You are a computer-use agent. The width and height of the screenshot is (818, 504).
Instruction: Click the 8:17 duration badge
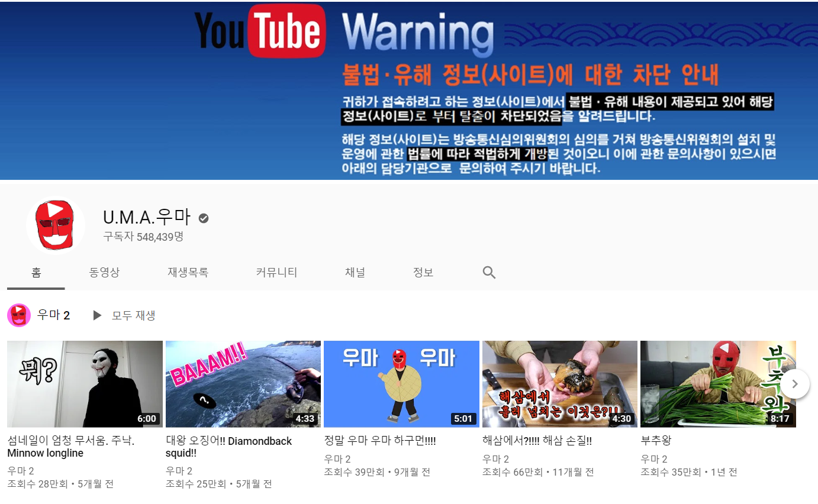tap(780, 419)
